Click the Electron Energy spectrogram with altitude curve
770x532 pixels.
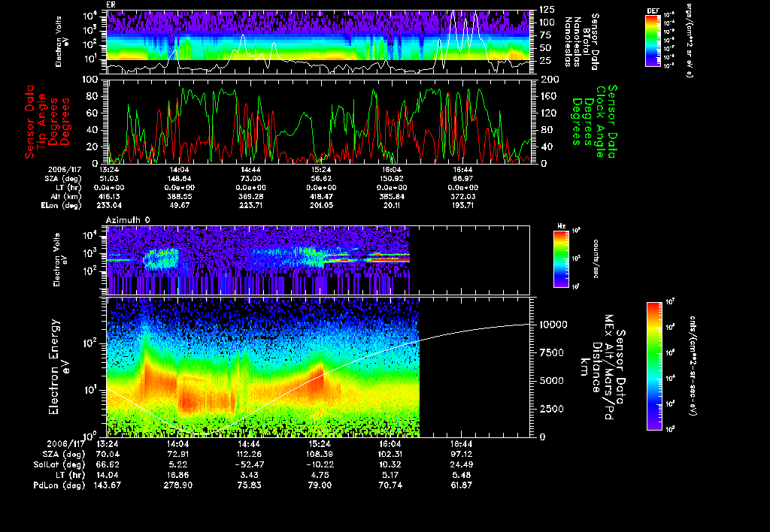(319, 367)
